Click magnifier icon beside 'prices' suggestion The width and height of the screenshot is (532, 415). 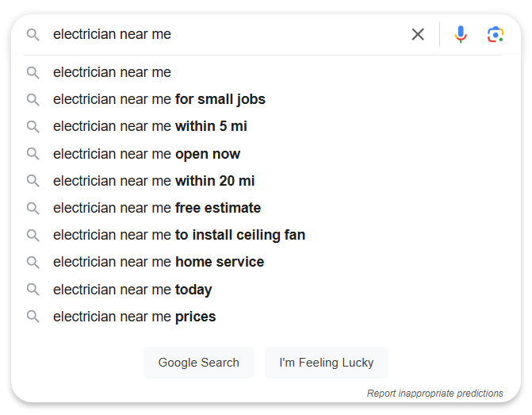pyautogui.click(x=33, y=317)
